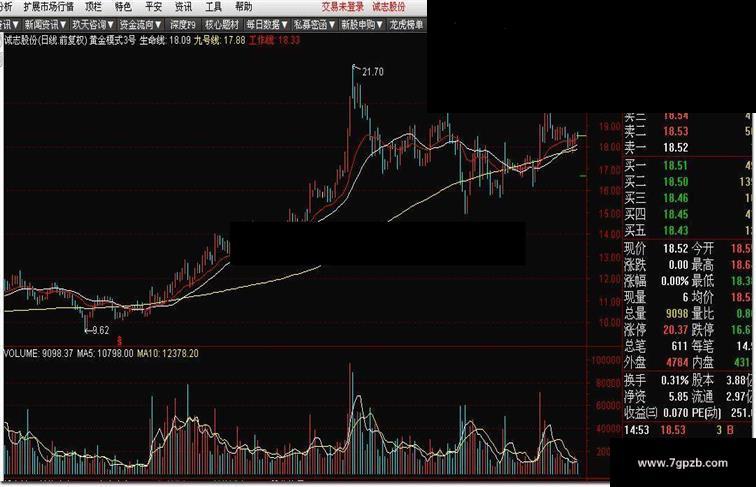
Task: Click the 总量 9098 value
Action: (677, 313)
